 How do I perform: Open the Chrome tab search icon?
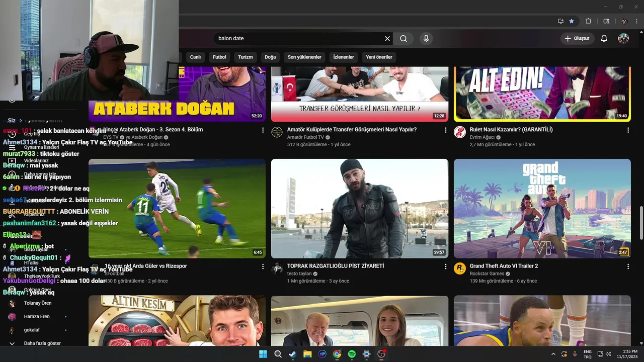[x=606, y=21]
